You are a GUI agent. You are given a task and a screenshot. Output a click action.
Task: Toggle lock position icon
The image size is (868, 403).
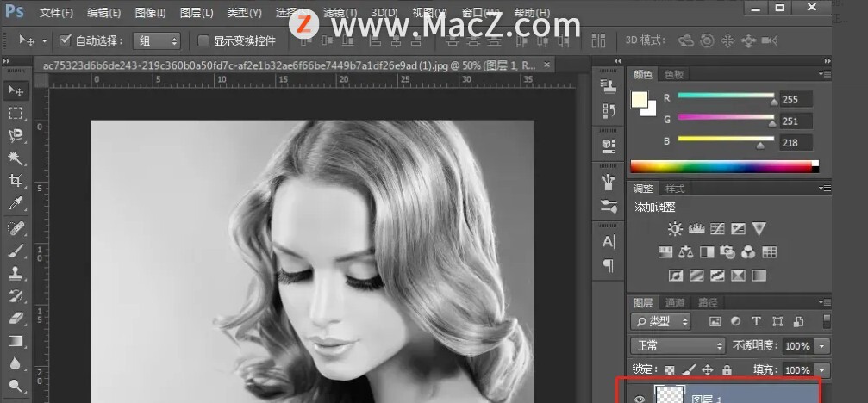click(708, 369)
